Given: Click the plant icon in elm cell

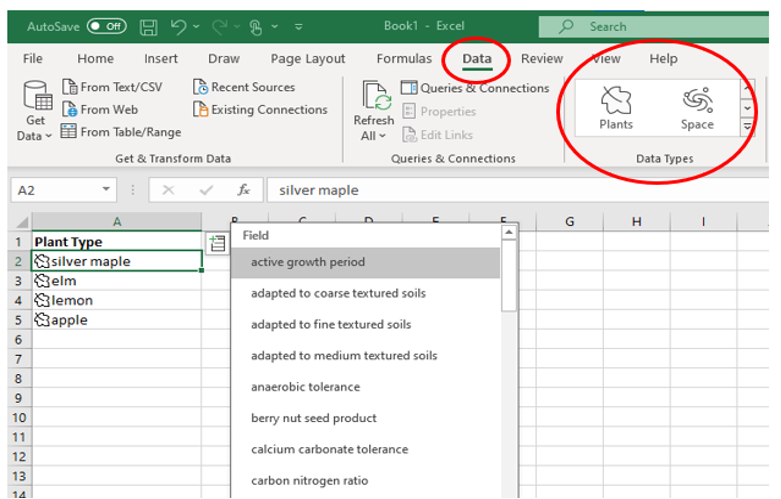Looking at the screenshot, I should pos(42,281).
